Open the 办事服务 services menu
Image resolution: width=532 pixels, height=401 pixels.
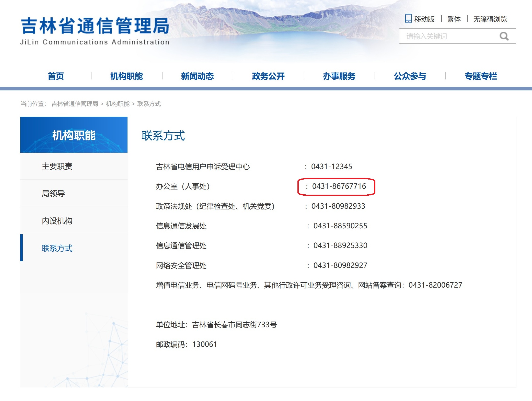[x=339, y=76]
